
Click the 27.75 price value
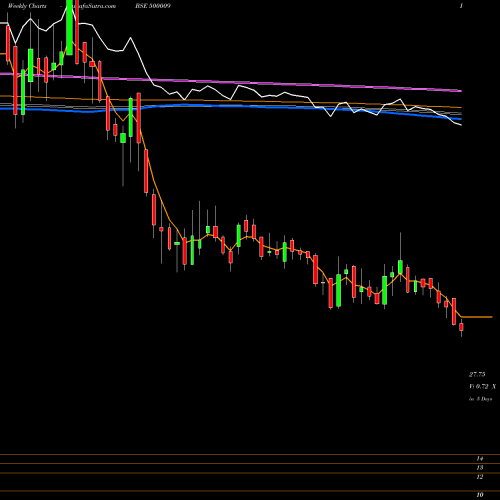477,375
